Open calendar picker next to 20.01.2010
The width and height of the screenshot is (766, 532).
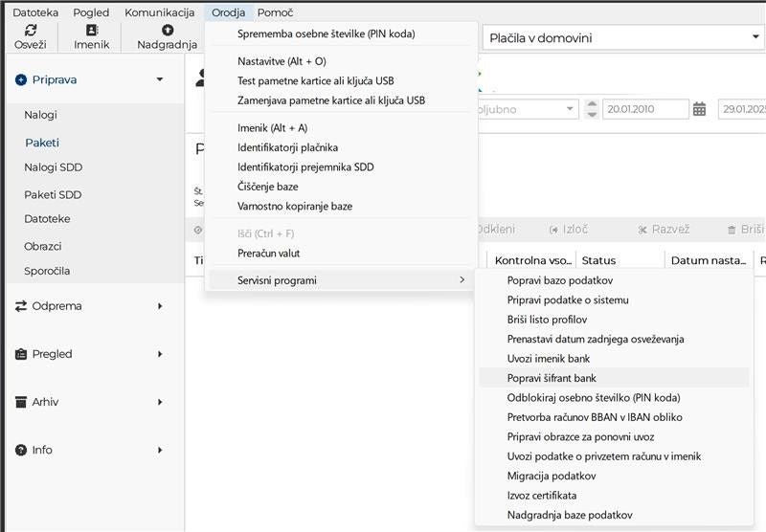(x=700, y=109)
